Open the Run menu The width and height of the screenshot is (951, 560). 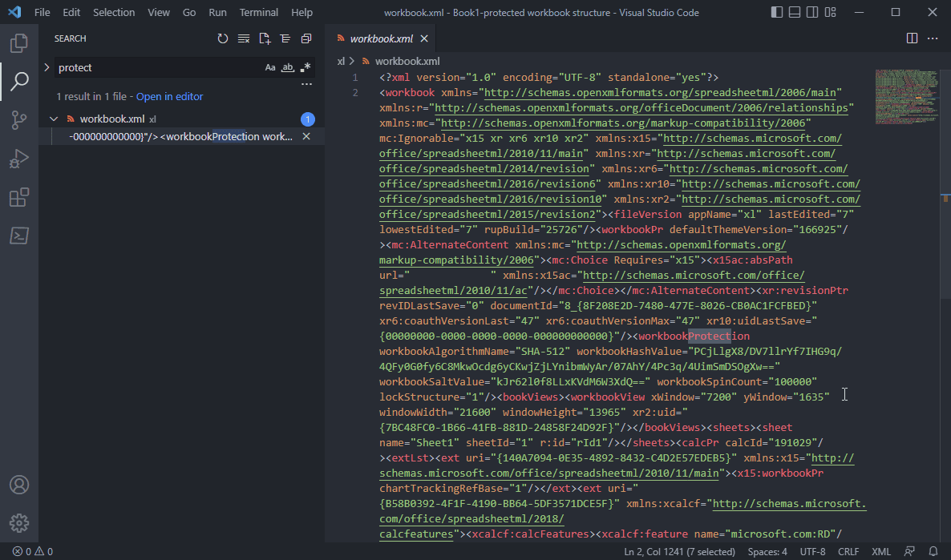tap(218, 12)
